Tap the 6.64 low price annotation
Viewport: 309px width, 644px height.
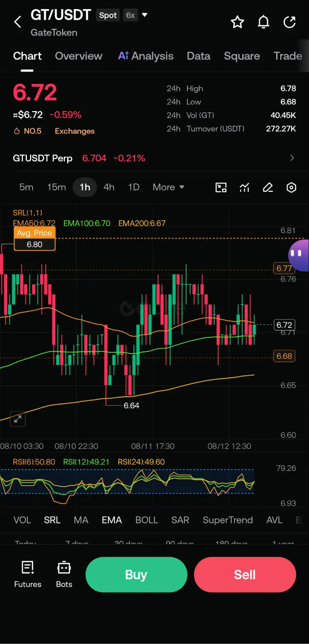pyautogui.click(x=131, y=405)
